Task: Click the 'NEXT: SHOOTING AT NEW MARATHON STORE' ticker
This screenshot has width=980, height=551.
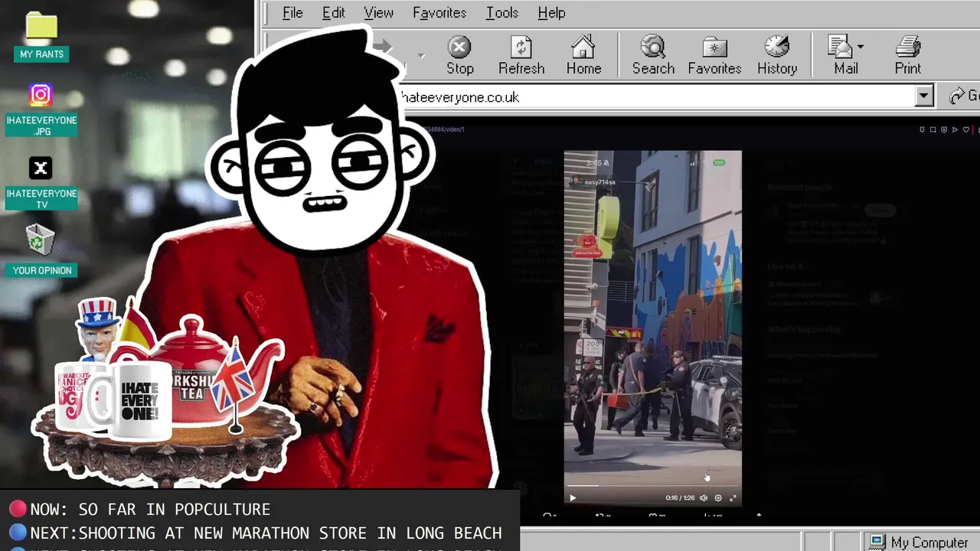Action: [256, 533]
